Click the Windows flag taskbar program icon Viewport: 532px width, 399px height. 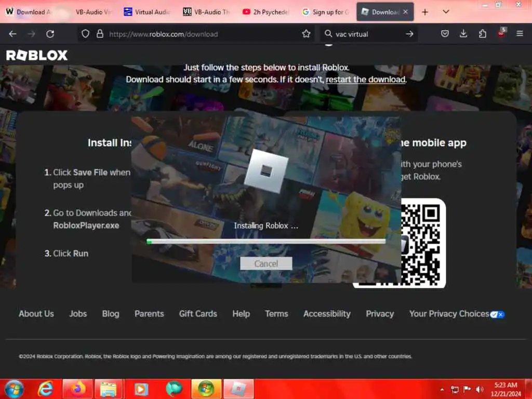click(206, 389)
